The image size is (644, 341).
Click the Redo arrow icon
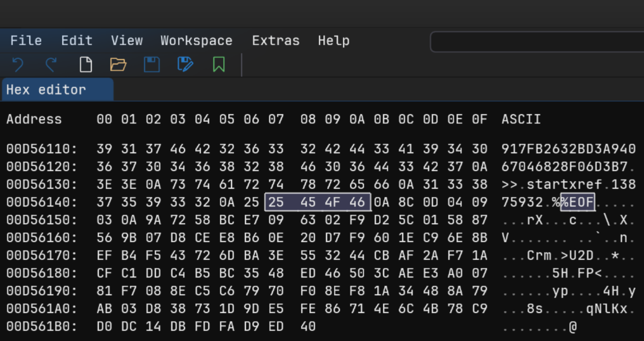[51, 64]
